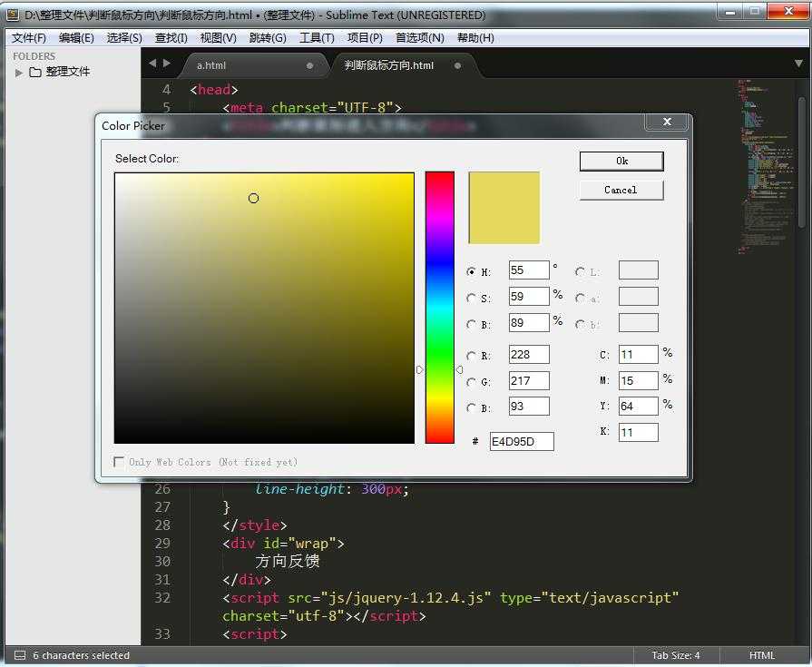Image resolution: width=812 pixels, height=667 pixels.
Task: Click the Ok button in Color Picker
Action: tap(621, 161)
